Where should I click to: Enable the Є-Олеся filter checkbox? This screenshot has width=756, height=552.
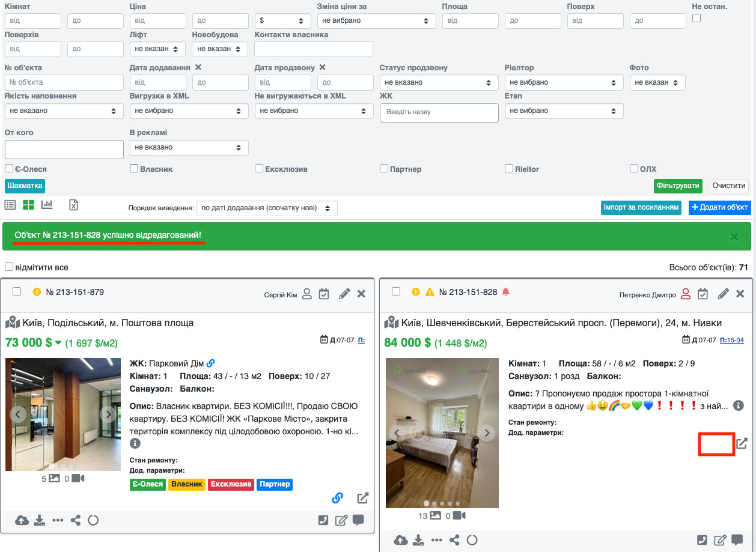(9, 168)
